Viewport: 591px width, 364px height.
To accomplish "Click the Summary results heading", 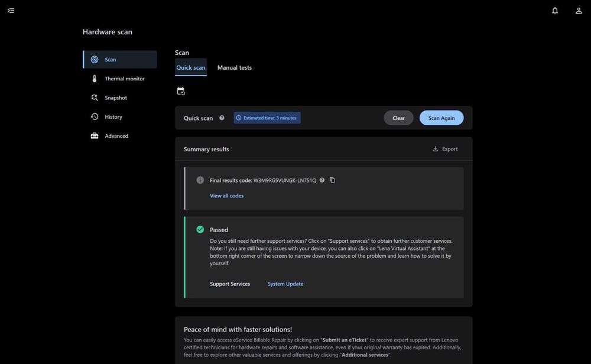I will [206, 149].
